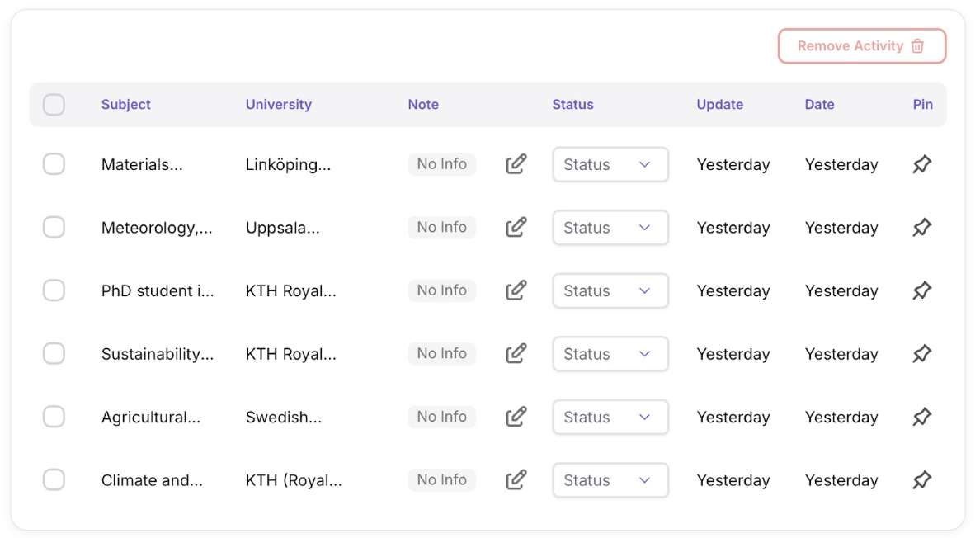Pin the Agricultural subject row

tap(921, 417)
